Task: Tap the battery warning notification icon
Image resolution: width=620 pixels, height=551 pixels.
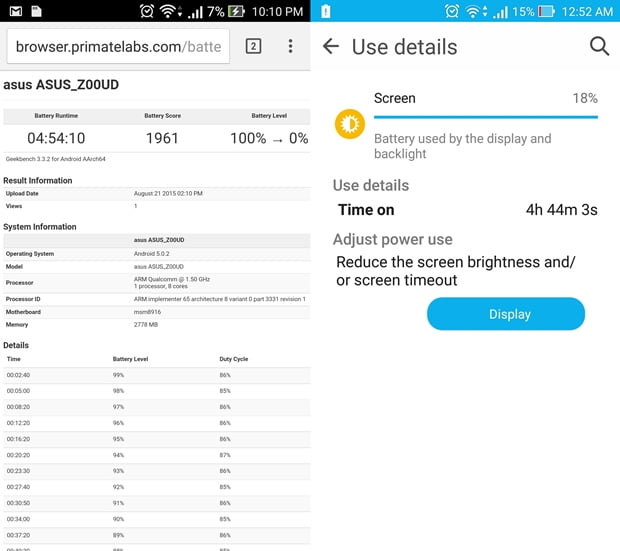Action: pos(325,11)
